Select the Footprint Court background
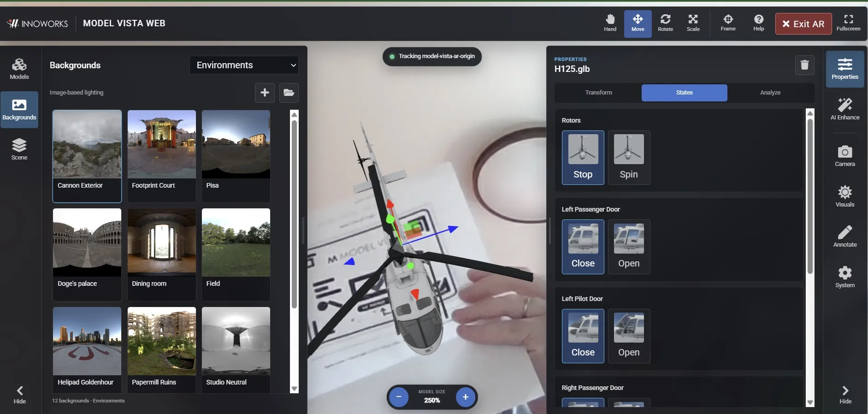This screenshot has height=414, width=868. click(161, 156)
